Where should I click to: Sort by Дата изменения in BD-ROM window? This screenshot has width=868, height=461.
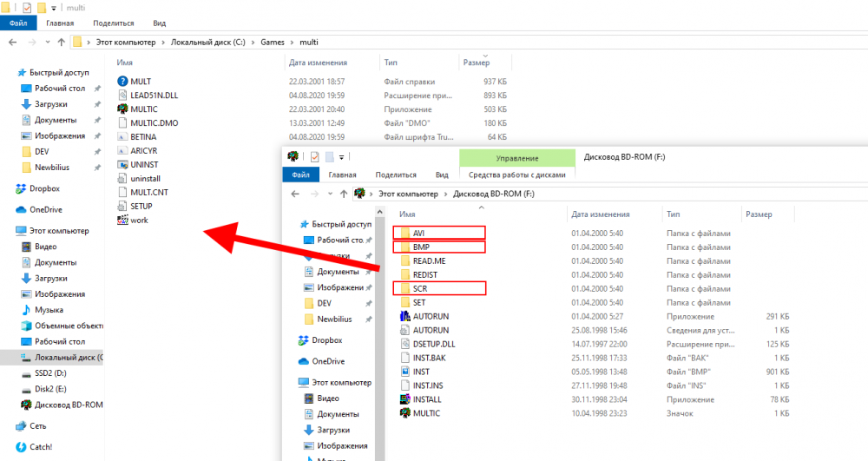(x=600, y=214)
